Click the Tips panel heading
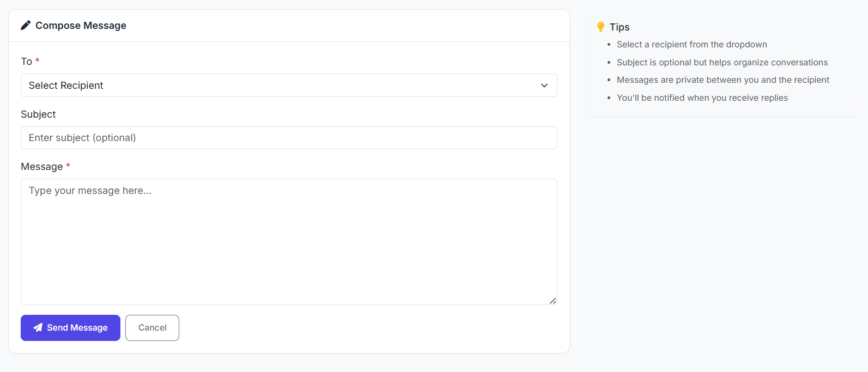 [620, 27]
